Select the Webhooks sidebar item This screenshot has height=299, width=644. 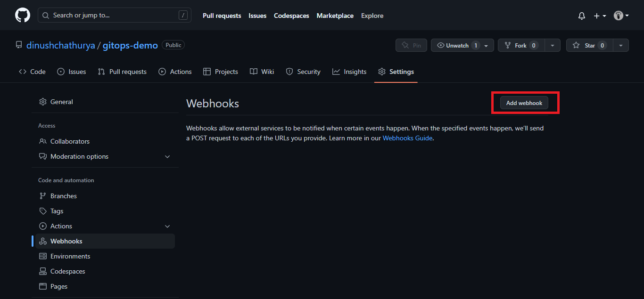[66, 241]
